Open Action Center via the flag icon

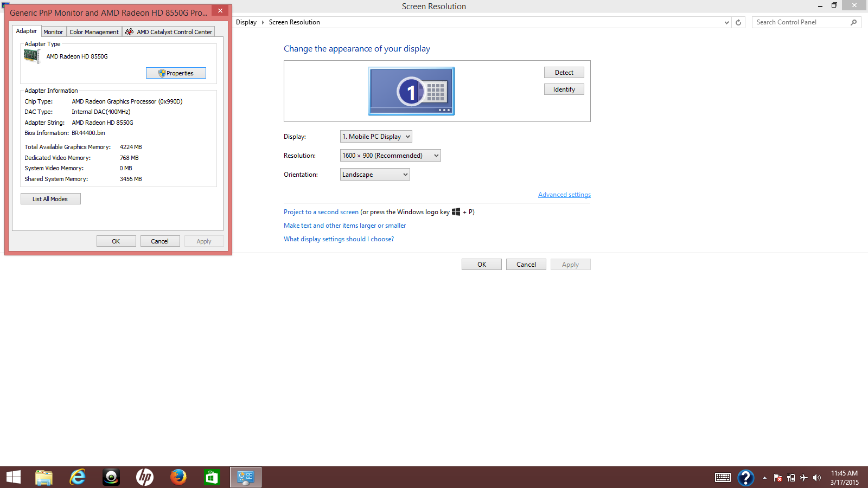click(x=778, y=478)
